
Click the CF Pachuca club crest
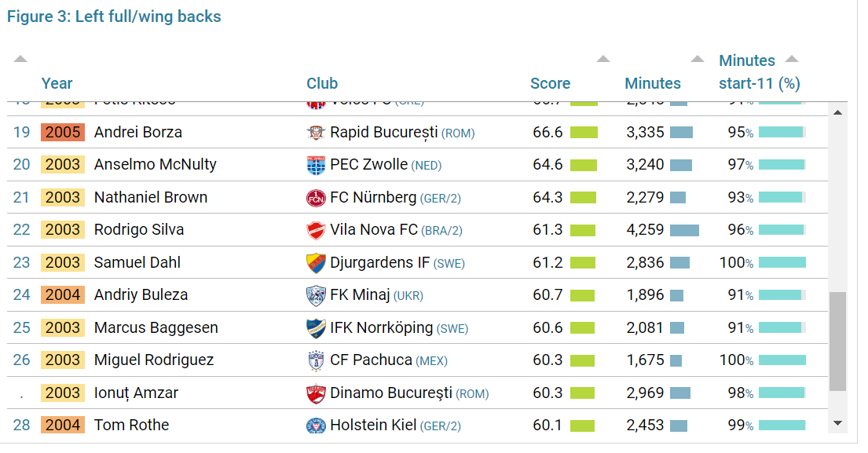click(316, 360)
